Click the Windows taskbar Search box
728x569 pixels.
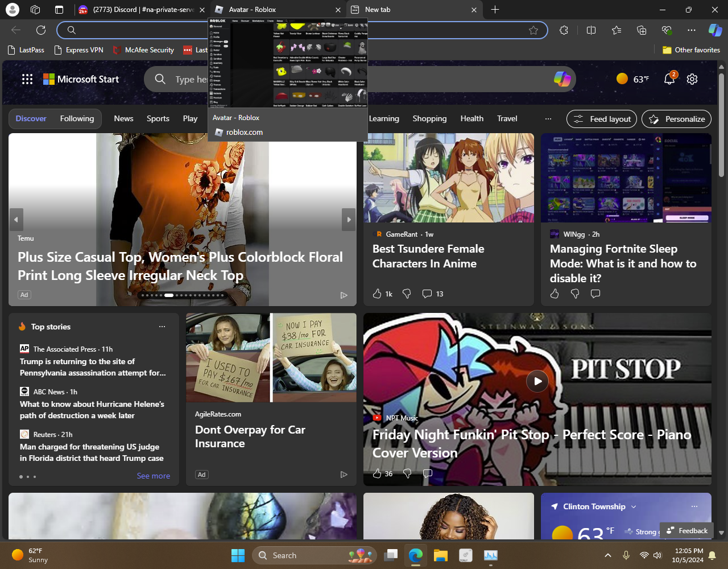315,555
